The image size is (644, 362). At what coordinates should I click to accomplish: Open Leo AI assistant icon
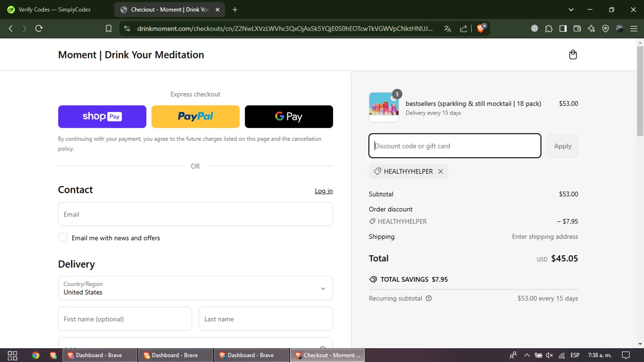coord(591,28)
